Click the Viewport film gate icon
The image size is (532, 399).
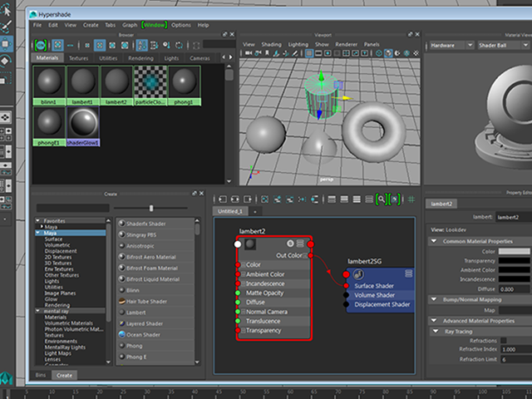(x=318, y=53)
